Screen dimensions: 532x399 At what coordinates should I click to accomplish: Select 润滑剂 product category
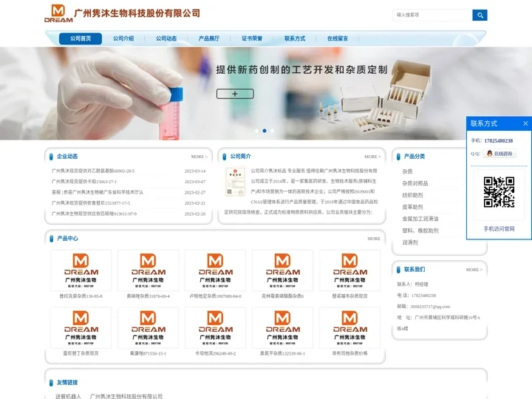[x=410, y=242]
